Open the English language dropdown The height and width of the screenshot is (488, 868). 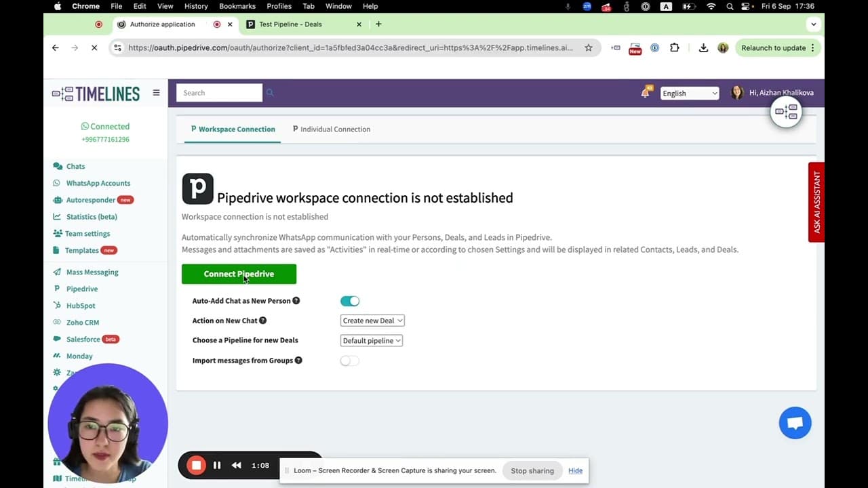click(x=689, y=93)
